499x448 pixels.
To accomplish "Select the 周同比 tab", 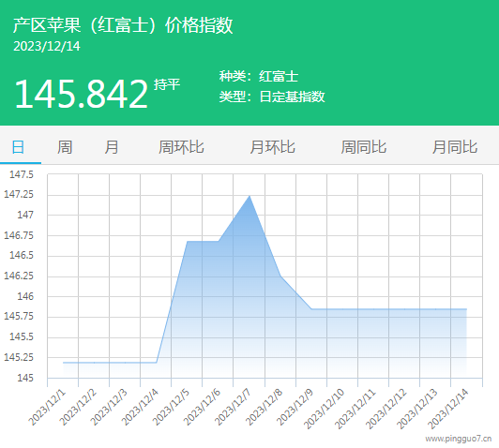I will point(363,147).
